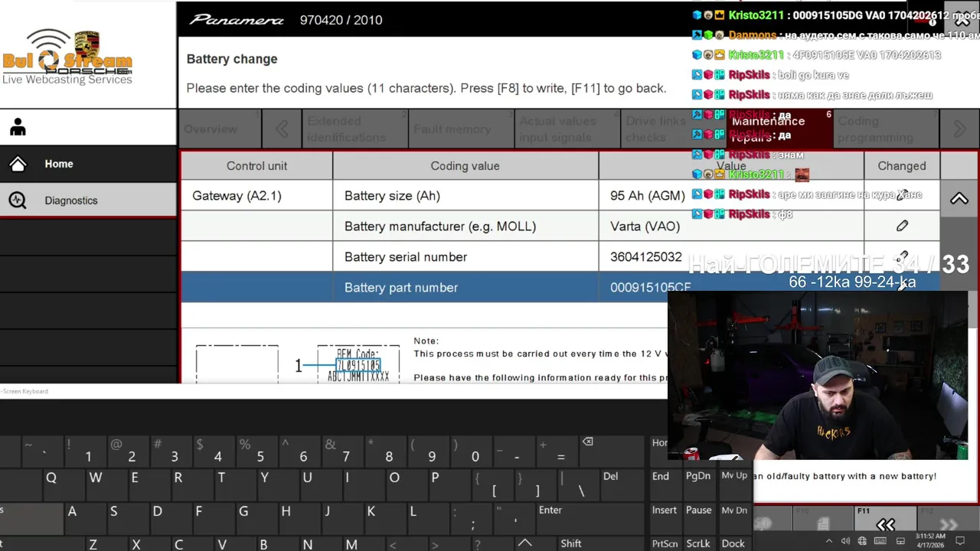
Task: Click the Coding value column header
Action: [465, 166]
